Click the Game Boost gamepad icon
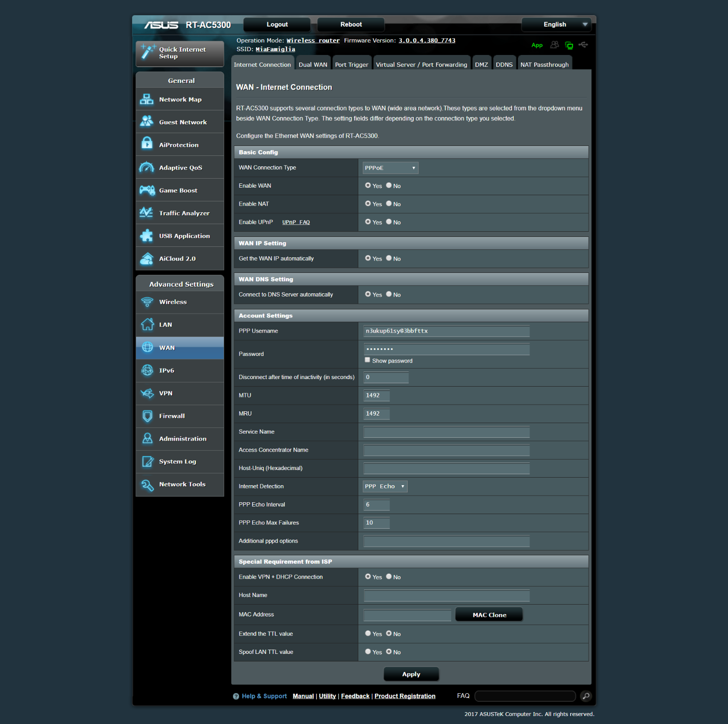This screenshot has height=724, width=728. tap(147, 190)
